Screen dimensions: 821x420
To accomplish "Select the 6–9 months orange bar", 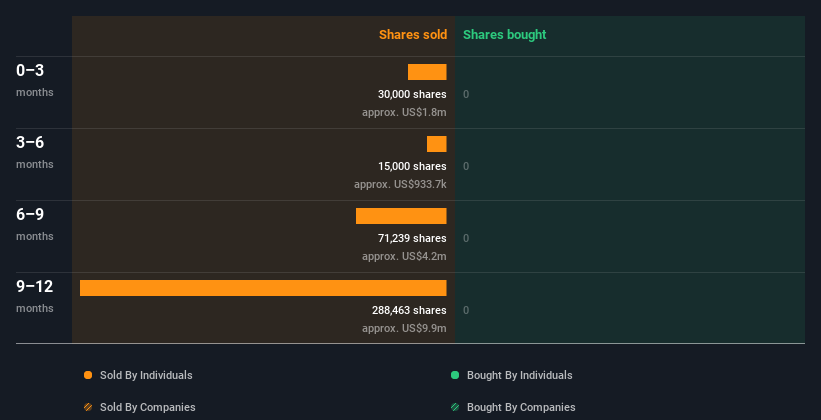I will coord(401,216).
